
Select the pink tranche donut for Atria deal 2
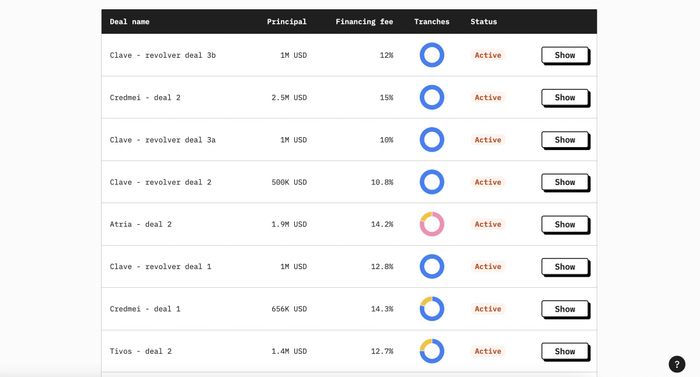point(432,224)
